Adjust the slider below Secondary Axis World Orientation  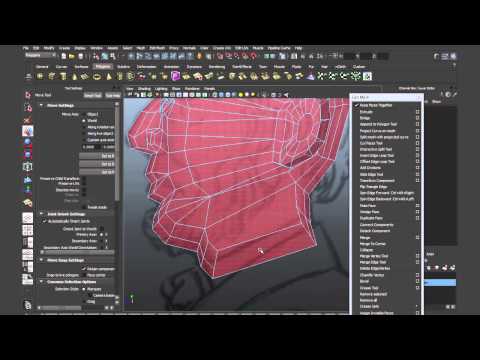(78, 253)
